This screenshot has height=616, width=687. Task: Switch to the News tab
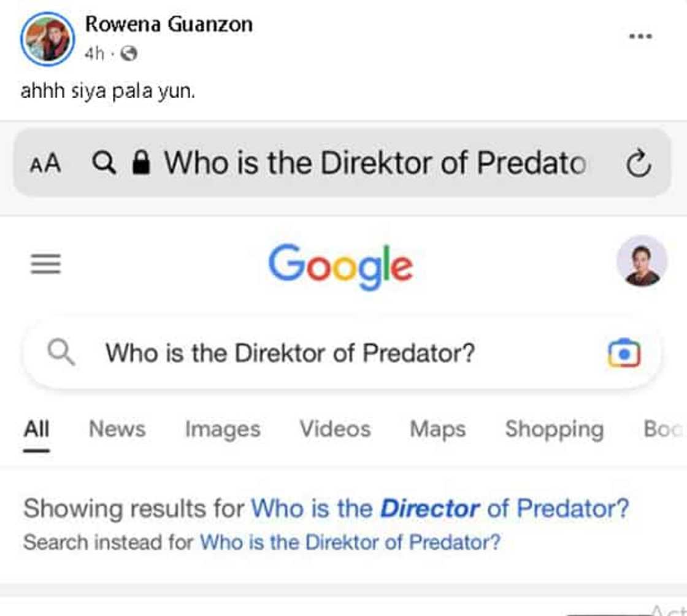[117, 429]
